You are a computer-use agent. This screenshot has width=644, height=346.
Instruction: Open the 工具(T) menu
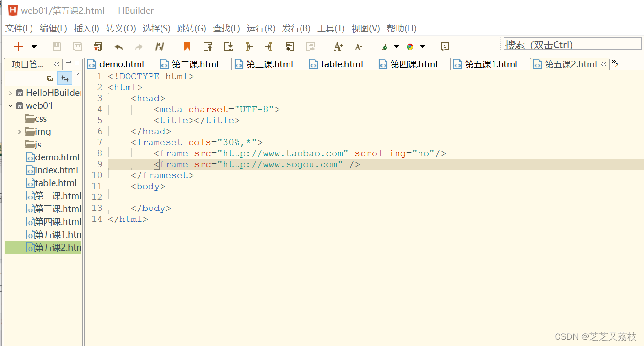[331, 29]
